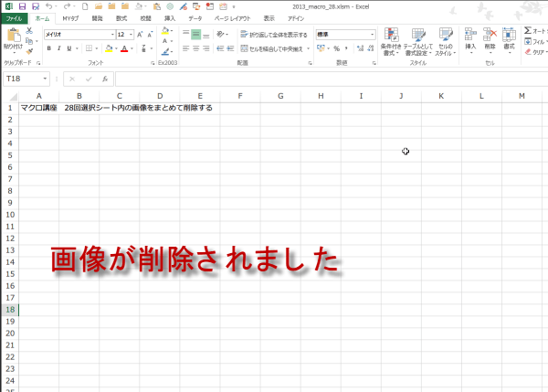Switch to ページレイアウト tab
The width and height of the screenshot is (548, 392).
pyautogui.click(x=232, y=18)
